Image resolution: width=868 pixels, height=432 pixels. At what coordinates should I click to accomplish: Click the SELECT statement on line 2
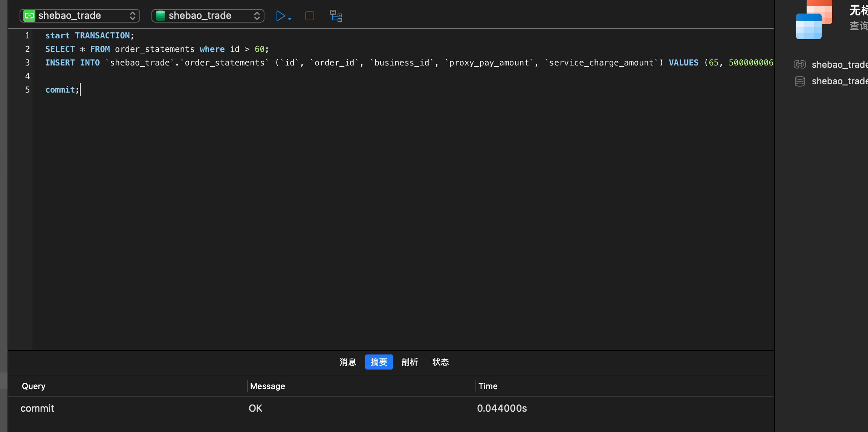[x=157, y=49]
